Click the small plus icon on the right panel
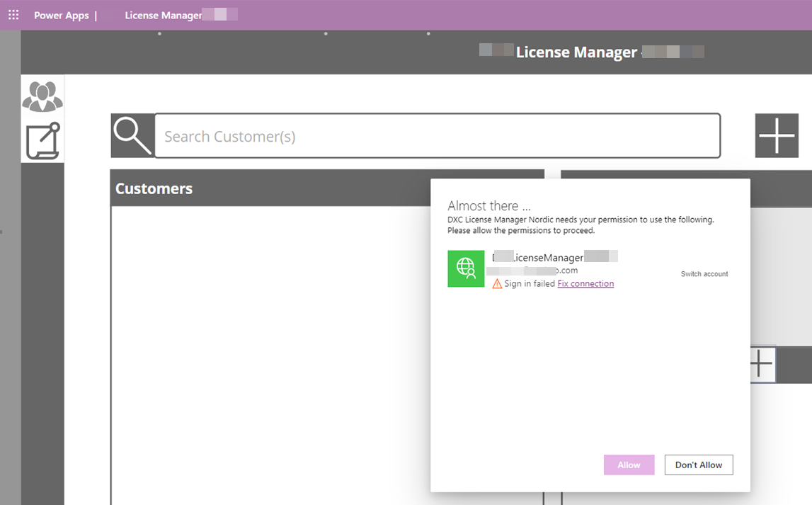 [760, 363]
